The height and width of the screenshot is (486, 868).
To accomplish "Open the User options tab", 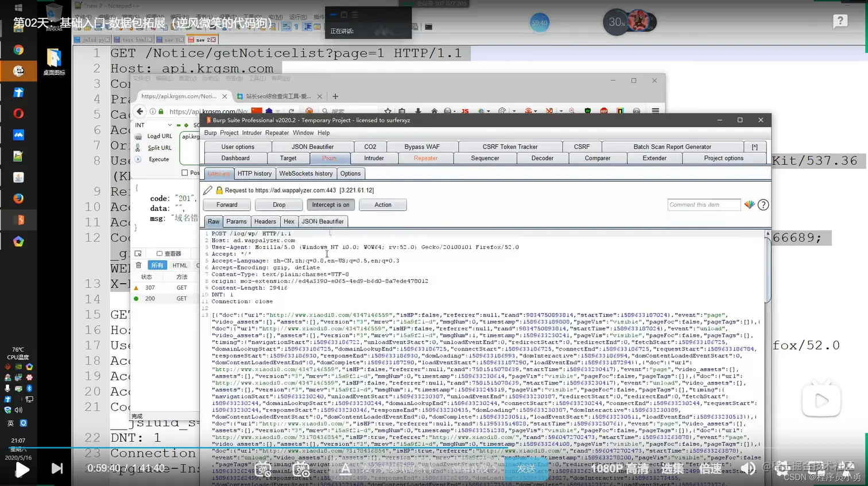I will [x=238, y=147].
